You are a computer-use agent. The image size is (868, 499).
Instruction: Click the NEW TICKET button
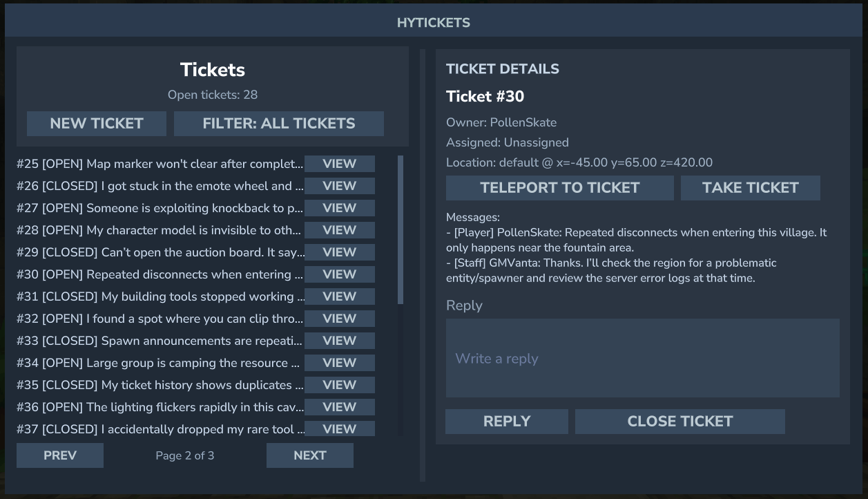click(97, 124)
